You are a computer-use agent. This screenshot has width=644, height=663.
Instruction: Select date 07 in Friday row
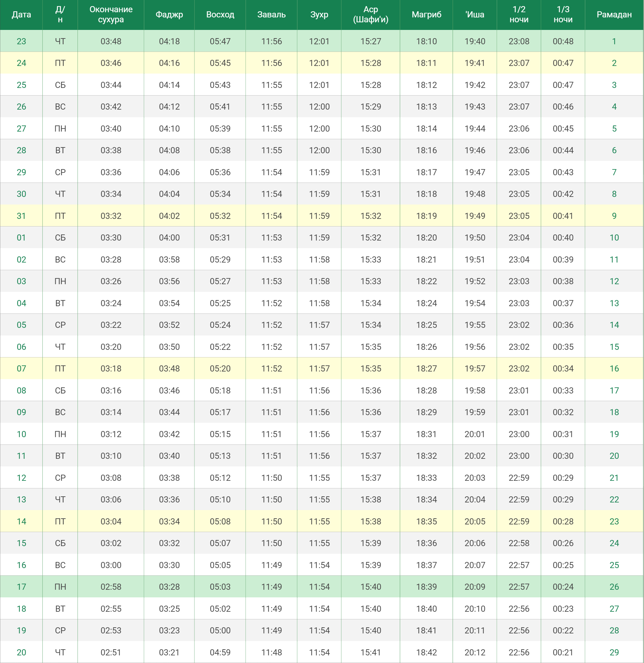point(21,368)
